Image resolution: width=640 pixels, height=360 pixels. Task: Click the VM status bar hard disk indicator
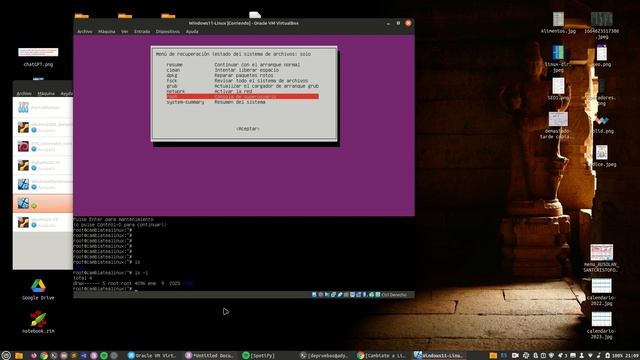tap(314, 295)
